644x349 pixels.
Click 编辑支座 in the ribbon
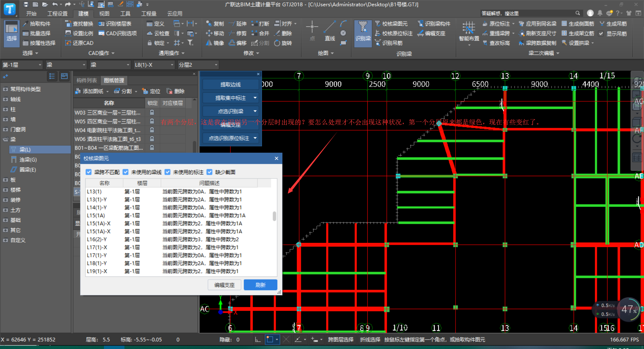click(431, 33)
